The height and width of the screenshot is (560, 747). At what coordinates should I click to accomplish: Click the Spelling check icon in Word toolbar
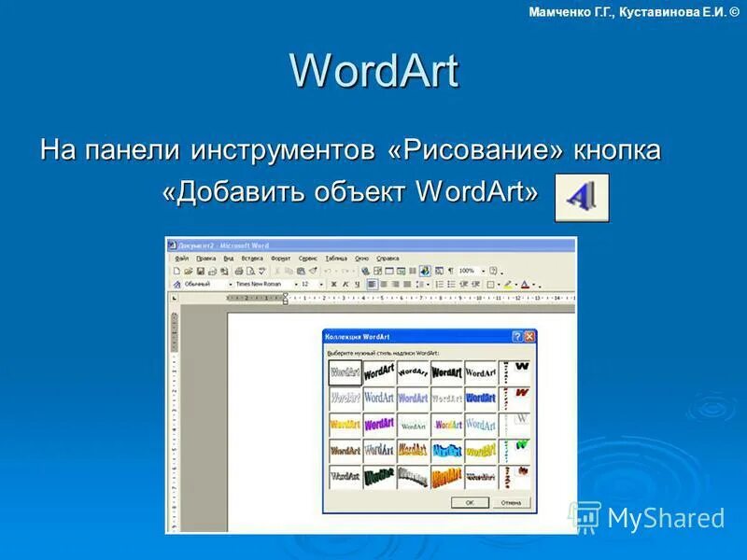[x=262, y=271]
